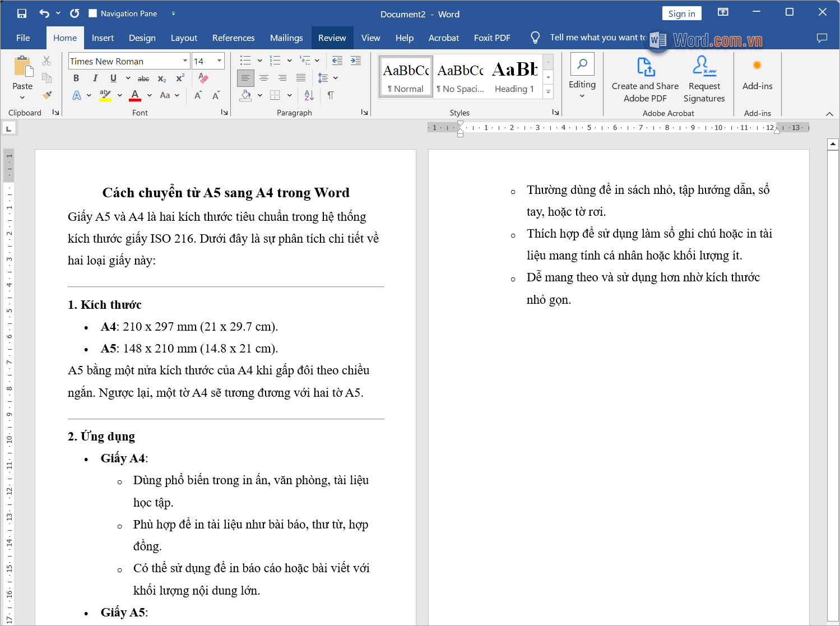840x626 pixels.
Task: Insert a numbered list
Action: pos(275,61)
